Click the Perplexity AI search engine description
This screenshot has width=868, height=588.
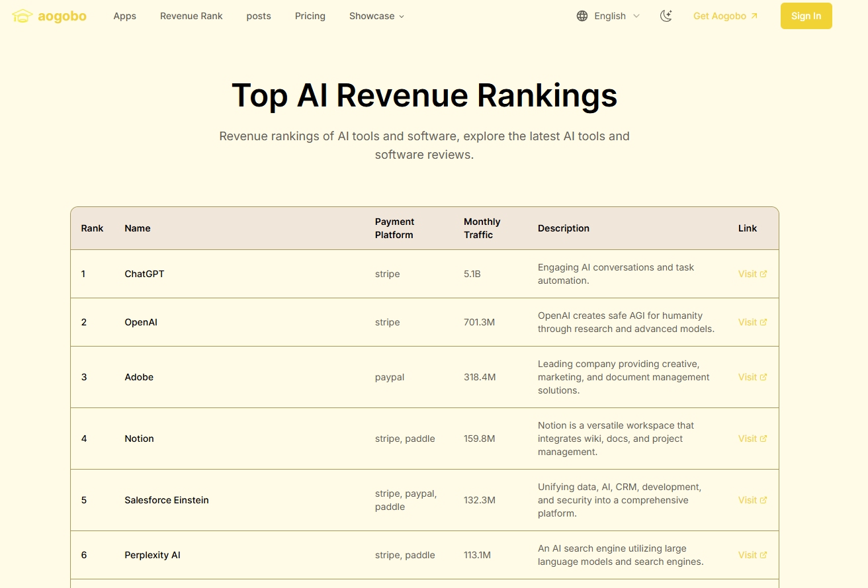(x=621, y=555)
